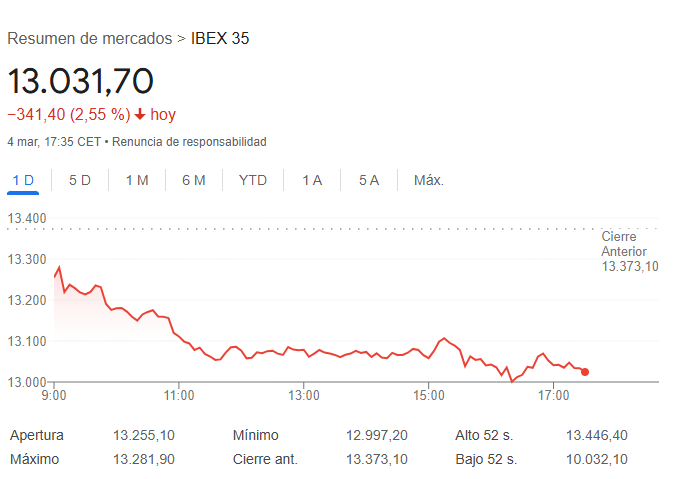The image size is (675, 479).
Task: Select the 1 D time range tab
Action: pos(23,180)
